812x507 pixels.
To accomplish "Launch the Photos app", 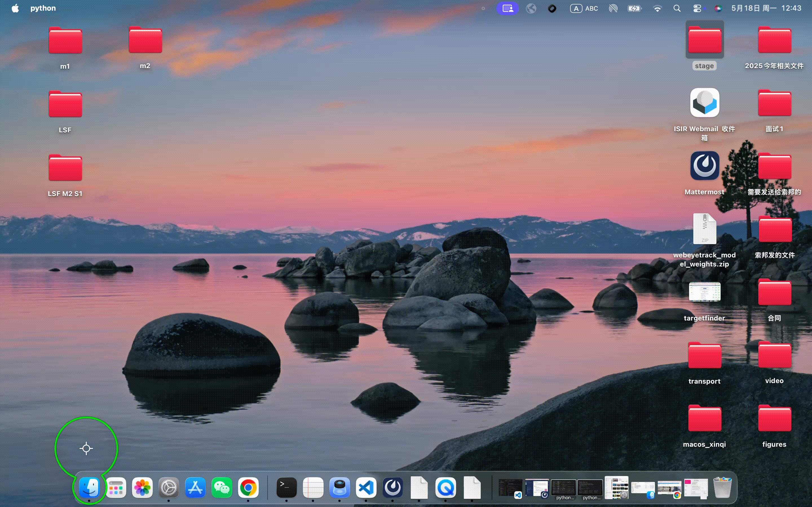I will point(142,488).
